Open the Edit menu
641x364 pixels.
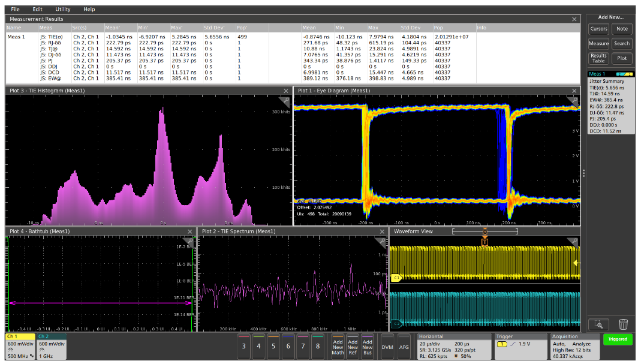point(37,9)
